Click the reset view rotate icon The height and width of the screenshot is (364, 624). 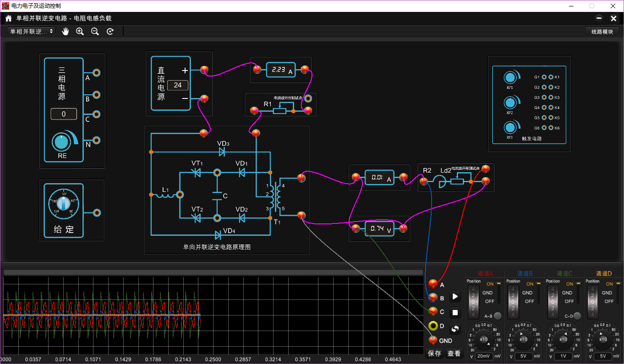coord(110,32)
